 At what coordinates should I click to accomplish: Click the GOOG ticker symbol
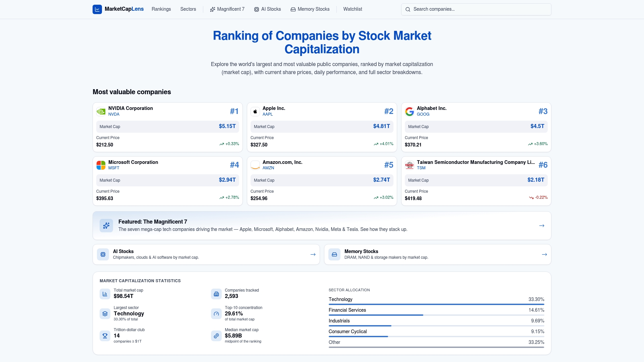pos(423,114)
